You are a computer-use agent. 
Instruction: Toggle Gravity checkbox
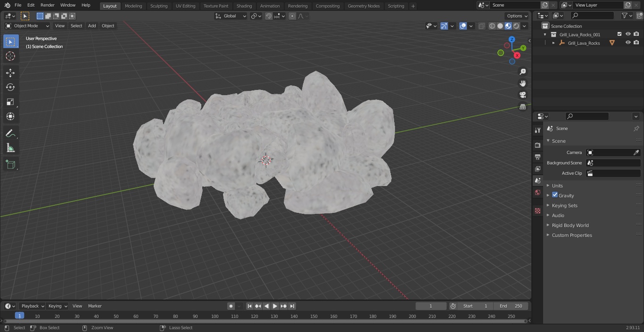point(555,195)
